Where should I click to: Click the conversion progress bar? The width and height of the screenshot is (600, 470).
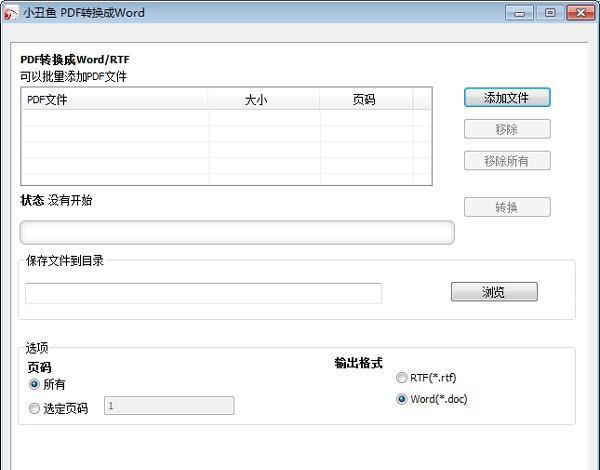(x=237, y=232)
